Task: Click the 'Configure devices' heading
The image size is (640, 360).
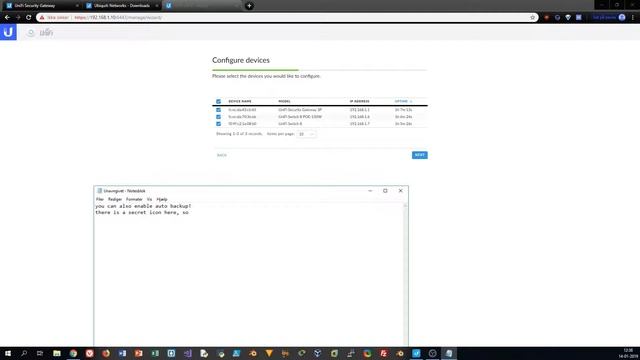Action: [241, 60]
